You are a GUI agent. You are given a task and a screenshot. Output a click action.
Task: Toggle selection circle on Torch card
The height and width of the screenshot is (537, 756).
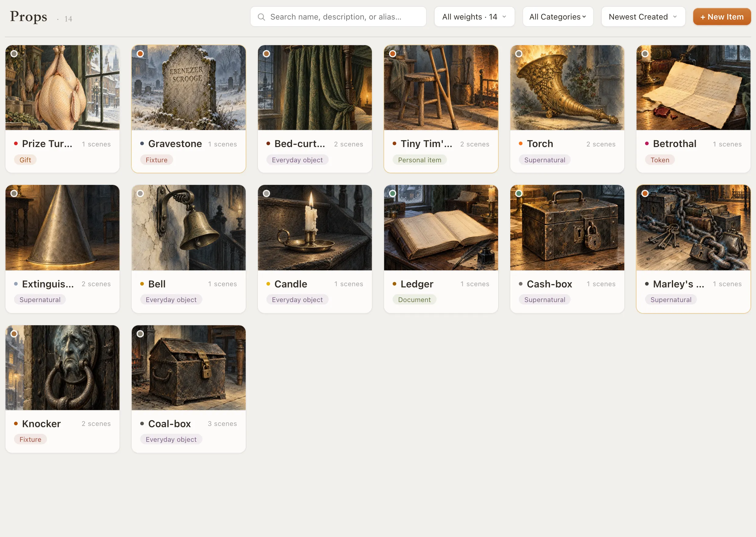[519, 54]
